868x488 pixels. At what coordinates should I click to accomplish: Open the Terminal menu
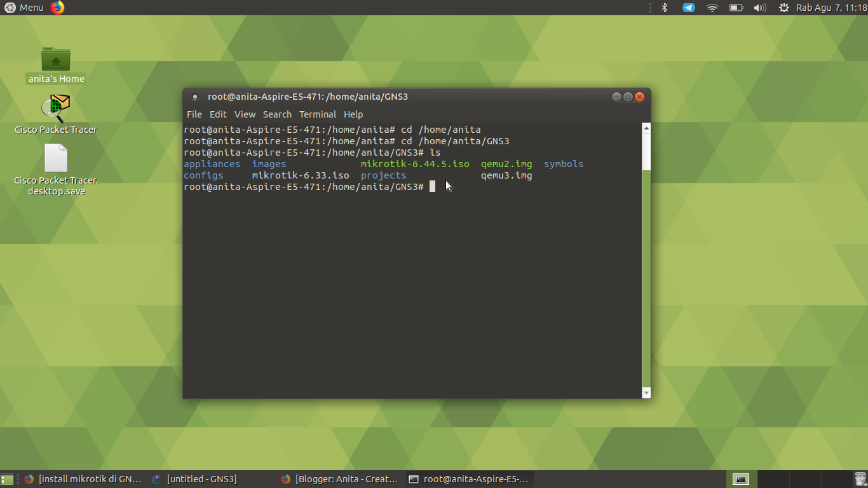(x=318, y=114)
